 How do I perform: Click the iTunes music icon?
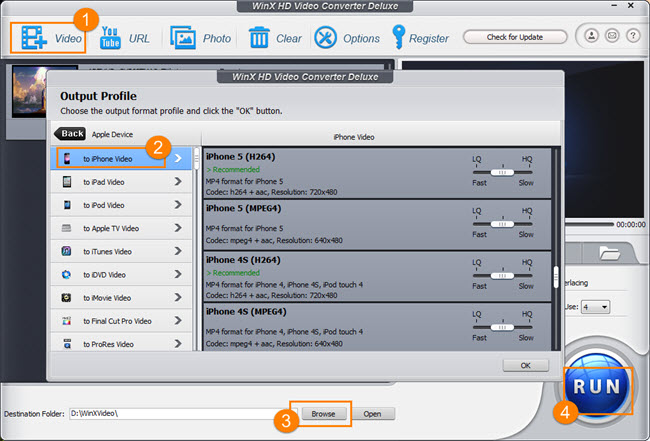pyautogui.click(x=66, y=251)
